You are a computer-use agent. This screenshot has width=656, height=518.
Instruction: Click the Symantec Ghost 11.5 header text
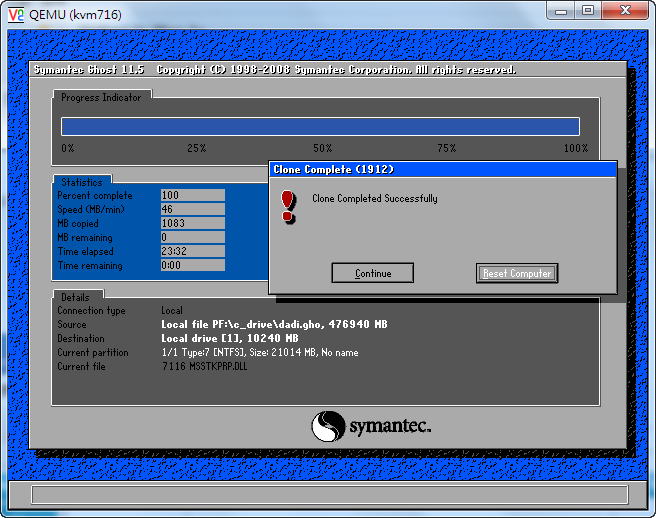[89, 70]
